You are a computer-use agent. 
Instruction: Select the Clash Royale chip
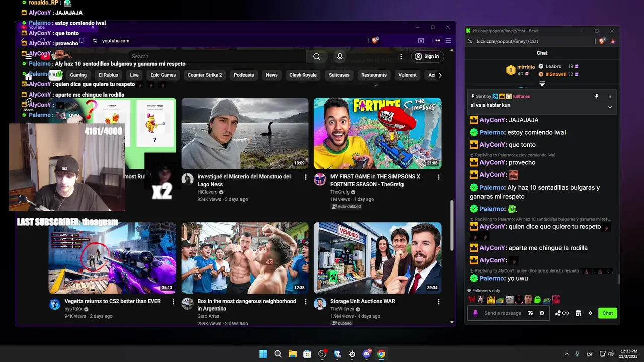[303, 75]
